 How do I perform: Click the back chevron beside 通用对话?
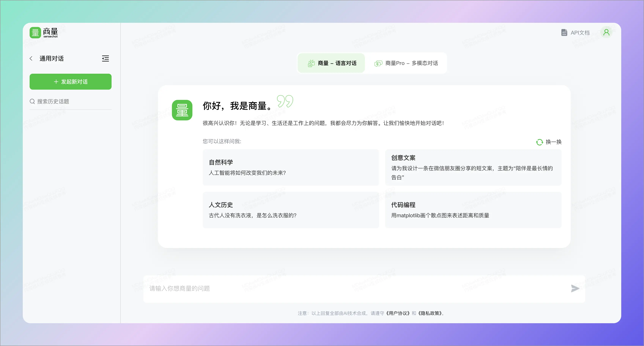[31, 58]
